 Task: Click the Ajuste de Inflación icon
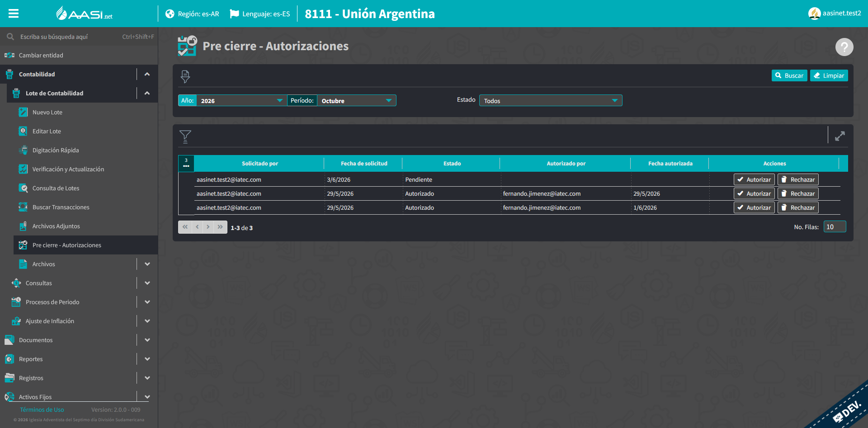(16, 321)
